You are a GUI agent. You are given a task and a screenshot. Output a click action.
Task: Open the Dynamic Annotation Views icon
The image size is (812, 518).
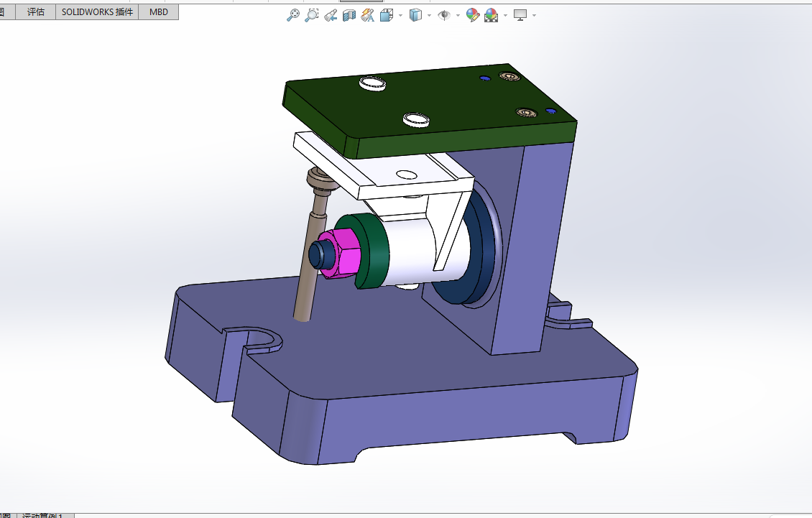click(x=368, y=16)
